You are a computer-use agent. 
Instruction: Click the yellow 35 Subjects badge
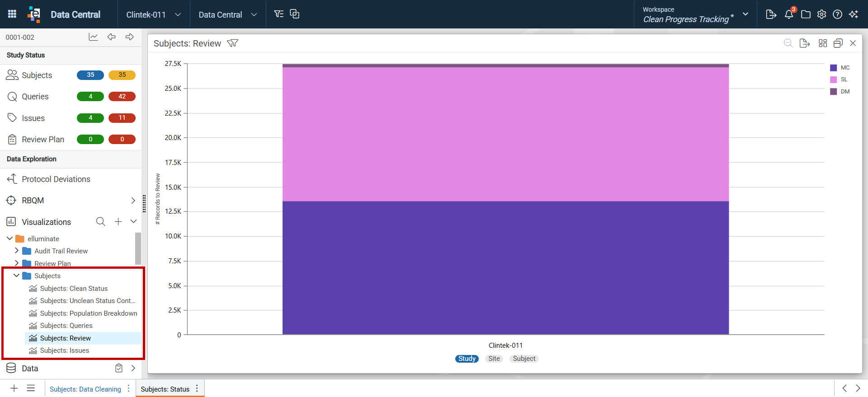point(122,75)
